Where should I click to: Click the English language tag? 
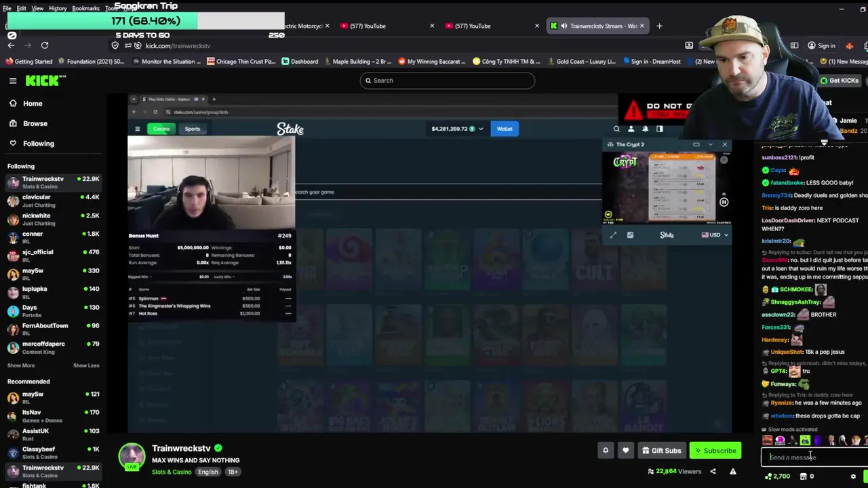tap(208, 472)
